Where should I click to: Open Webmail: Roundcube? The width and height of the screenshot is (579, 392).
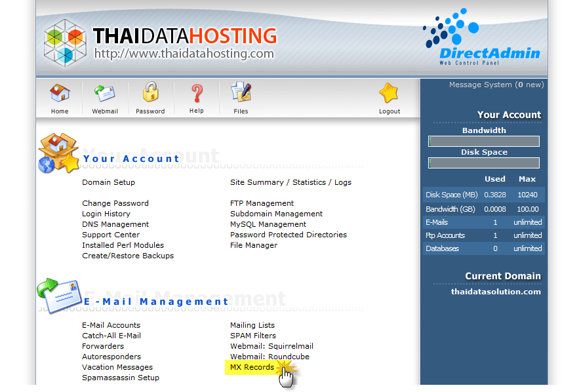tap(270, 357)
